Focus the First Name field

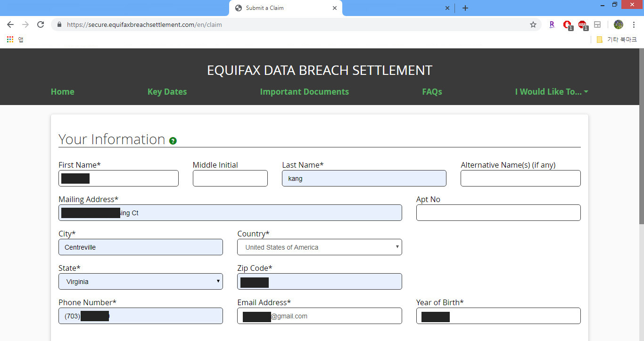(118, 178)
